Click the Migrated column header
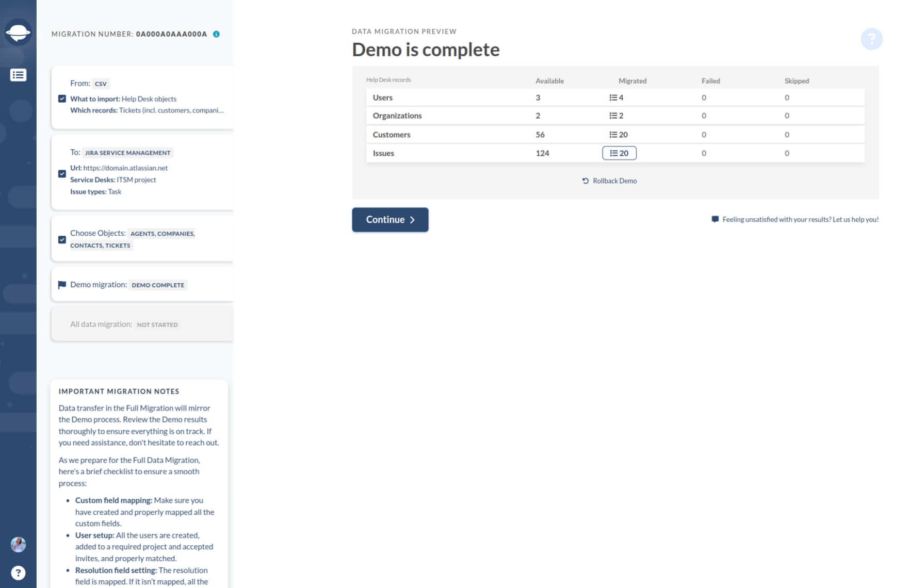This screenshot has width=910, height=588. pyautogui.click(x=632, y=81)
